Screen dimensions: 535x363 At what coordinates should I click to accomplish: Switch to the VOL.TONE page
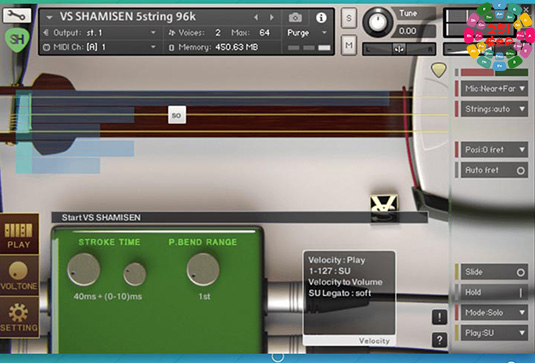coord(19,276)
